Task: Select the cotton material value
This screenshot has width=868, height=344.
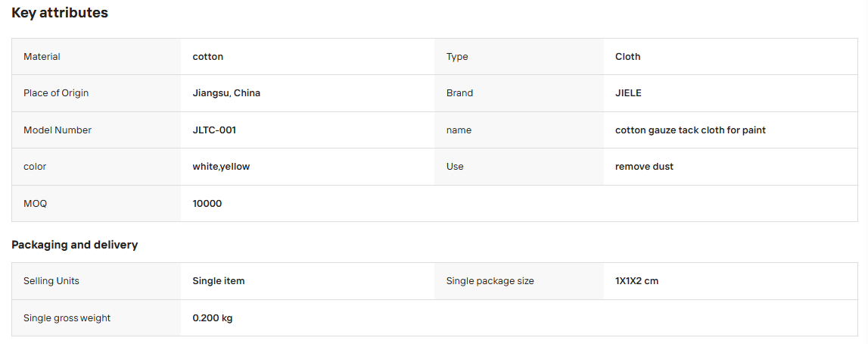Action: [x=207, y=57]
